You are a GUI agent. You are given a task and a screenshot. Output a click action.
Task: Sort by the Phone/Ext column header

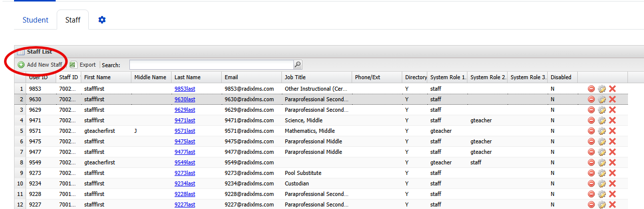[x=377, y=77]
